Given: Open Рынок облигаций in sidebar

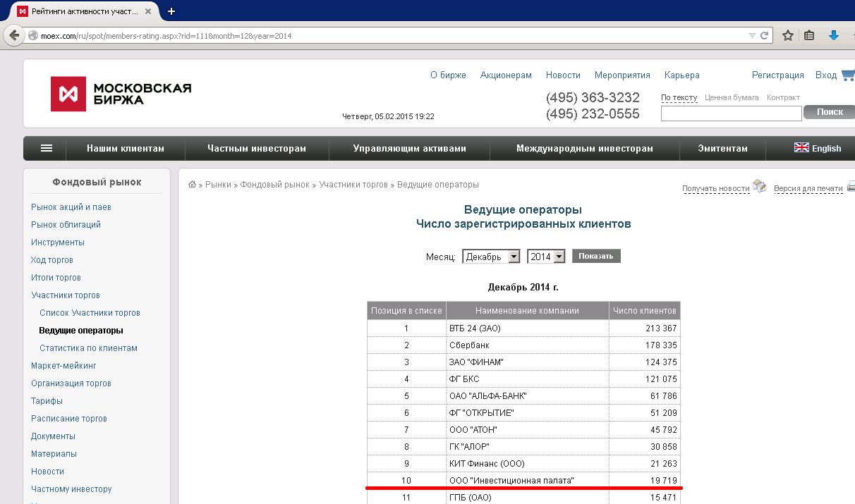Looking at the screenshot, I should (66, 224).
